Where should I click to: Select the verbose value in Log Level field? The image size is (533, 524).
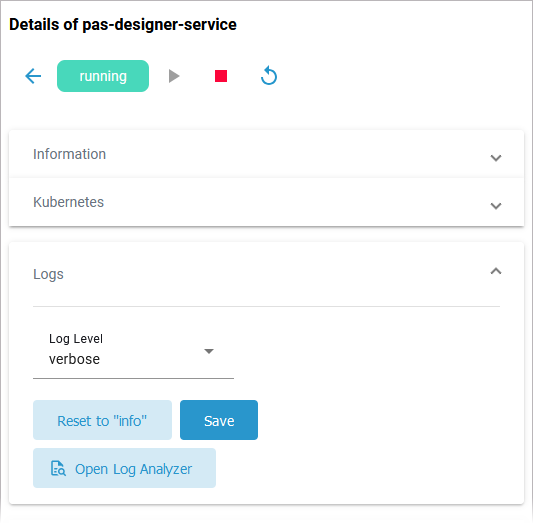point(74,359)
